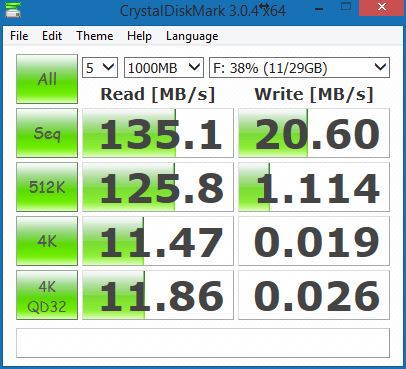Maximize the CrystalDiskMark window
Image resolution: width=406 pixels, height=369 pixels.
[346, 7]
